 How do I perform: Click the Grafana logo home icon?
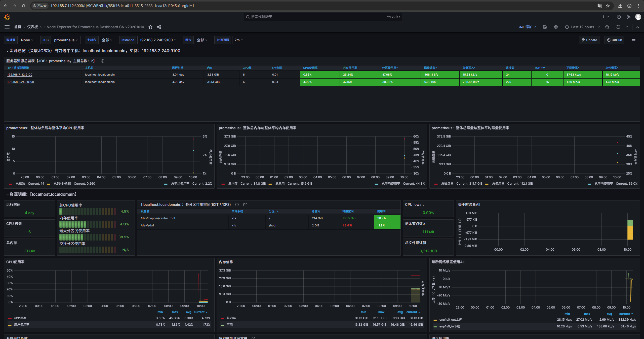7,17
